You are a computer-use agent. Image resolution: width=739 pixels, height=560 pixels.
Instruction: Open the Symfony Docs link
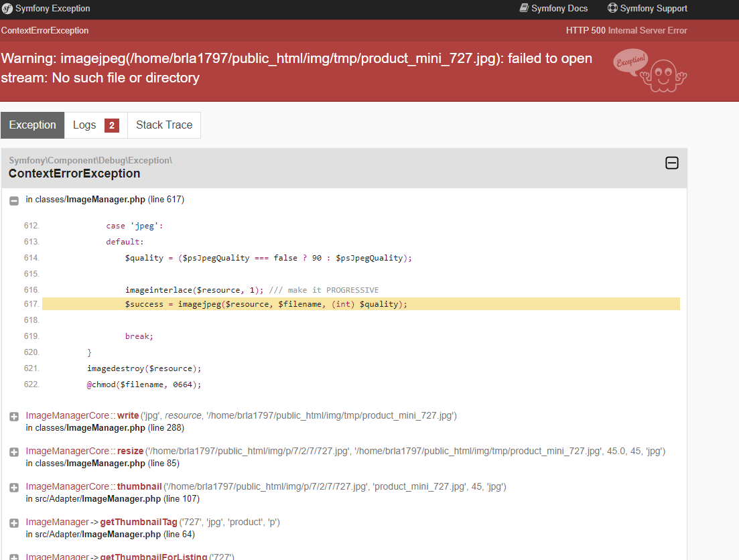click(559, 9)
